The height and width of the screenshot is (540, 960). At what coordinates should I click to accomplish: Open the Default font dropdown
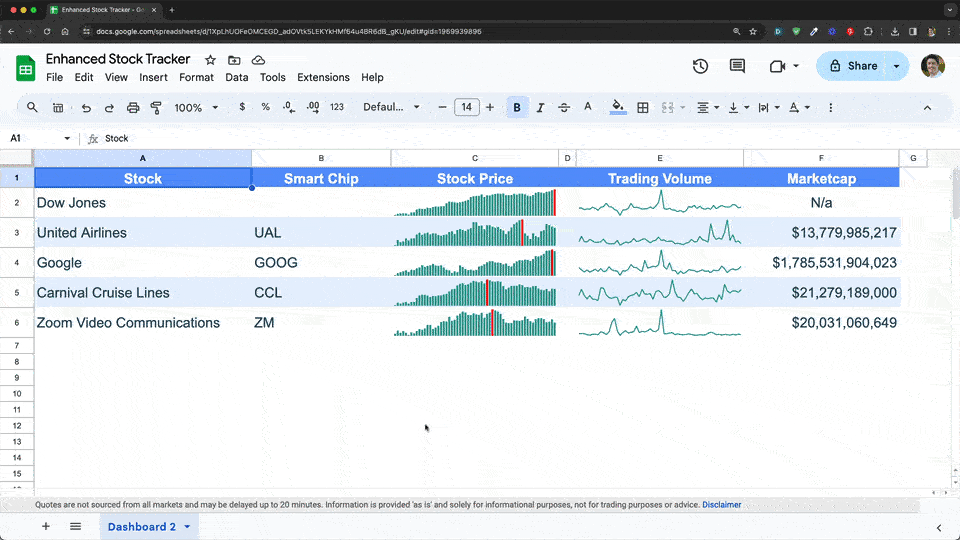point(391,107)
